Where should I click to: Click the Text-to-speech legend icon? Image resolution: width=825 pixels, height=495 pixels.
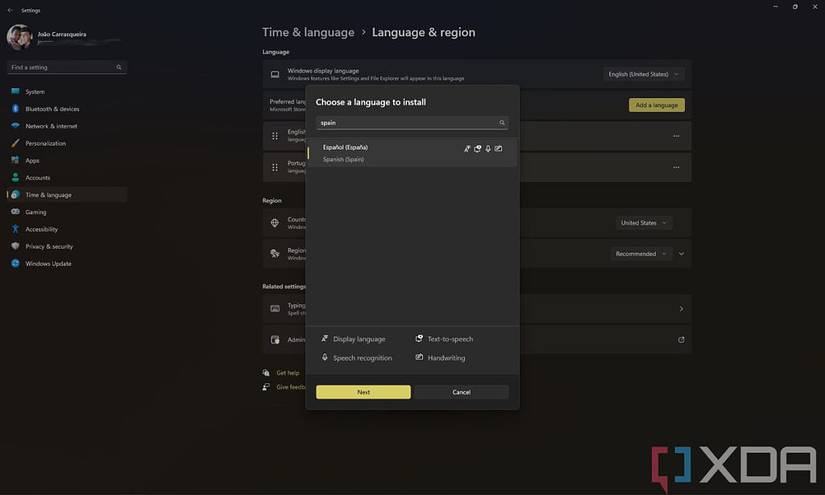click(x=419, y=338)
